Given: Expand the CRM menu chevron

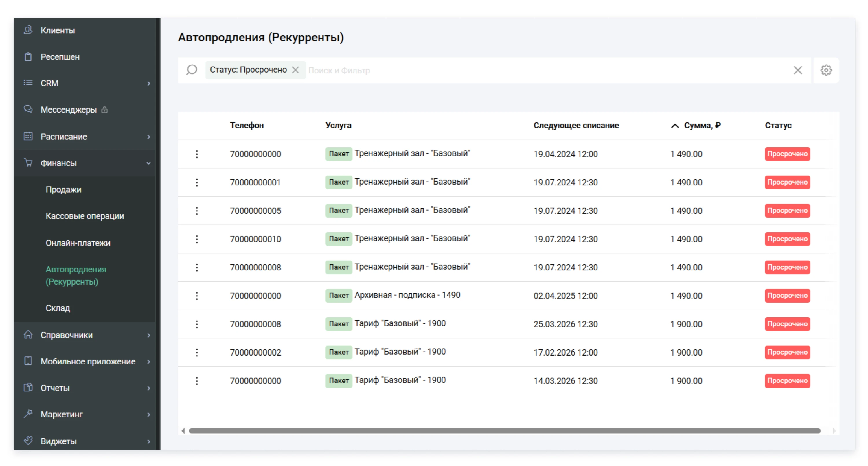Looking at the screenshot, I should click(x=149, y=83).
